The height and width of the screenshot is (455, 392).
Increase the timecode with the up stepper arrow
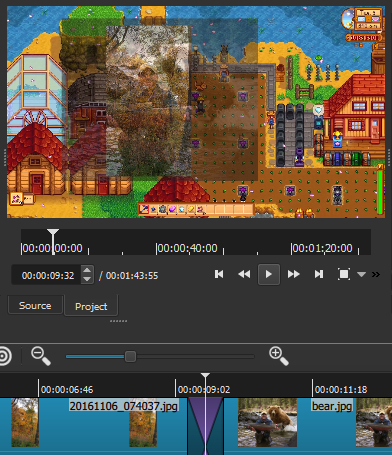pyautogui.click(x=87, y=270)
